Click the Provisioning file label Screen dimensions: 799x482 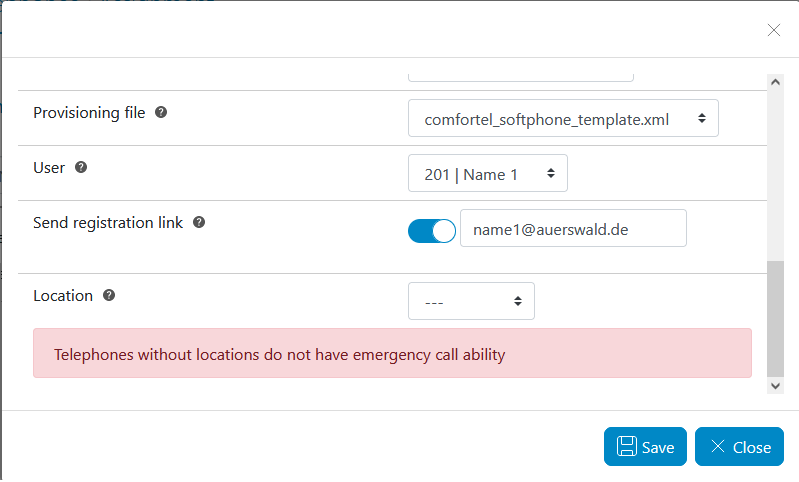[x=89, y=113]
